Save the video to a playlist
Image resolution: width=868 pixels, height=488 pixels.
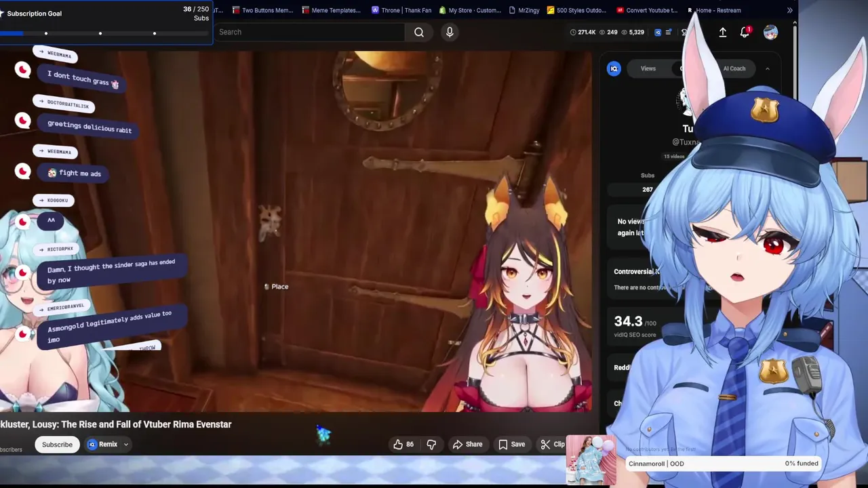coord(511,444)
